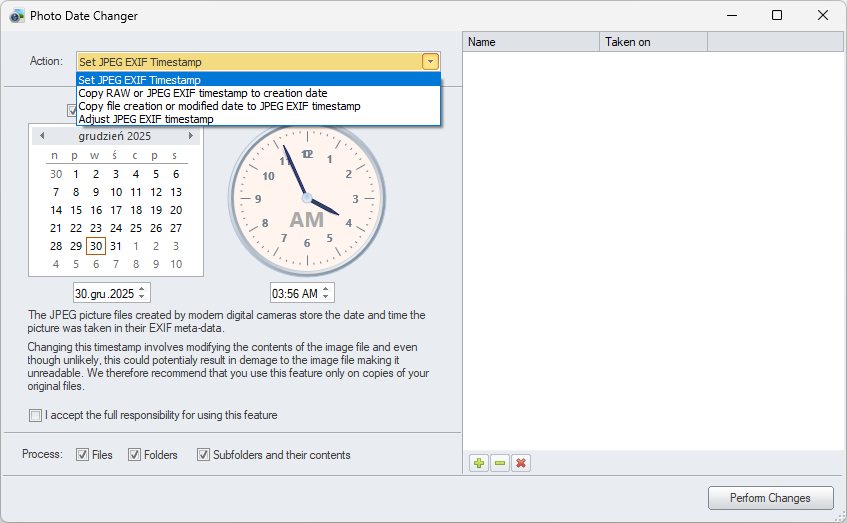Screen dimensions: 847x523
Task: Select December 14 in the calendar
Action: [x=56, y=210]
